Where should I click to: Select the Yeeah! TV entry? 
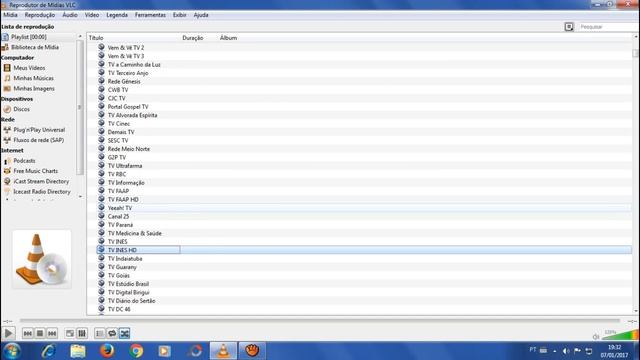point(120,208)
